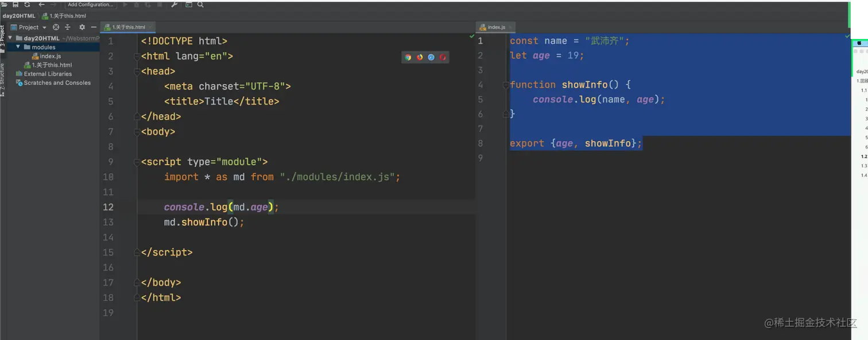Click fold marker at closing script line 15
The image size is (868, 340).
137,252
